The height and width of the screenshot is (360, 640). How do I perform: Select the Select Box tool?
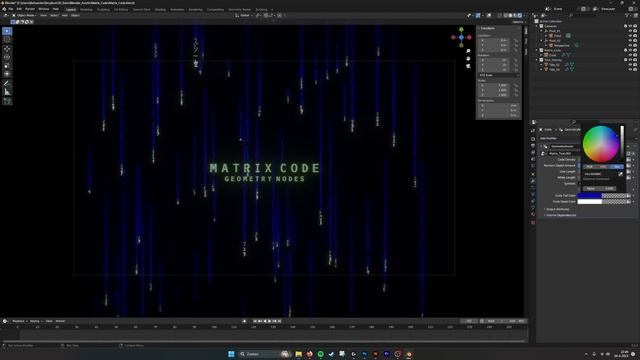[7, 31]
